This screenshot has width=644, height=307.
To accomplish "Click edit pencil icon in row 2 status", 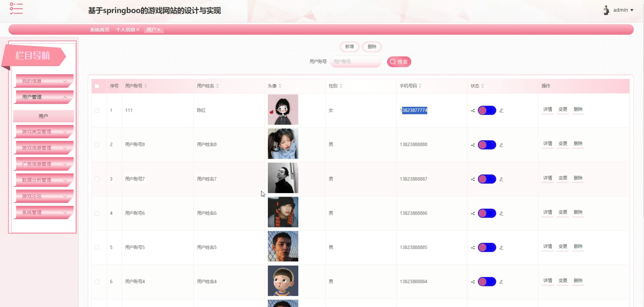I will (501, 145).
